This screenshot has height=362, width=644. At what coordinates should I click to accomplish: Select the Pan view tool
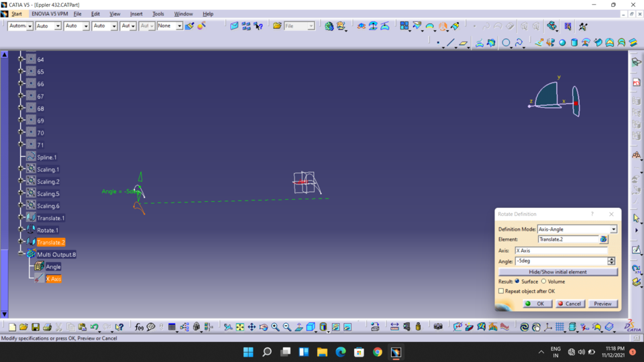click(252, 327)
